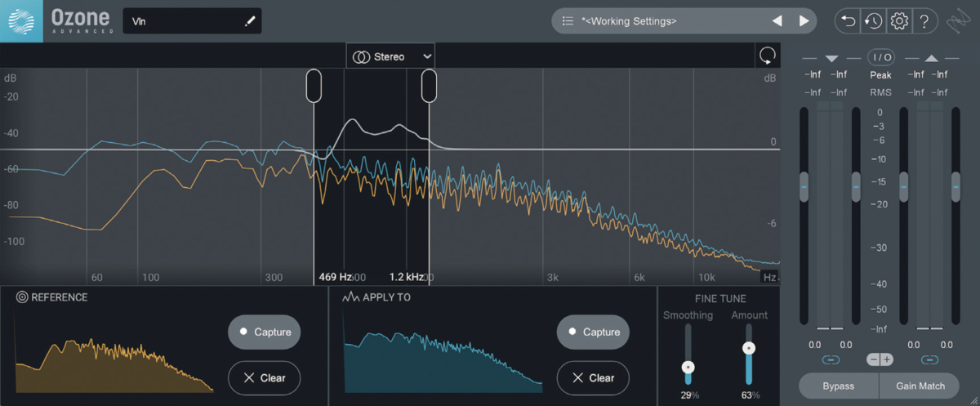Screen dimensions: 980x406
Task: Click the minus-plus button below meter scale
Action: [880, 359]
